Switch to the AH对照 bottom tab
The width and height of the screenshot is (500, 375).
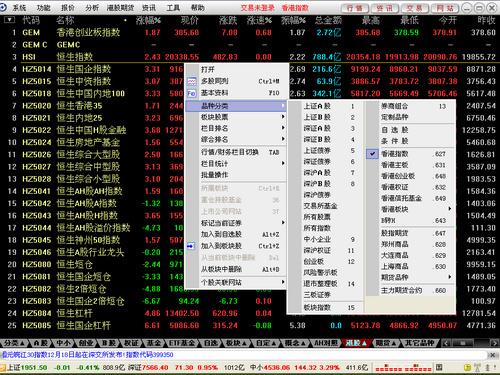(x=326, y=343)
